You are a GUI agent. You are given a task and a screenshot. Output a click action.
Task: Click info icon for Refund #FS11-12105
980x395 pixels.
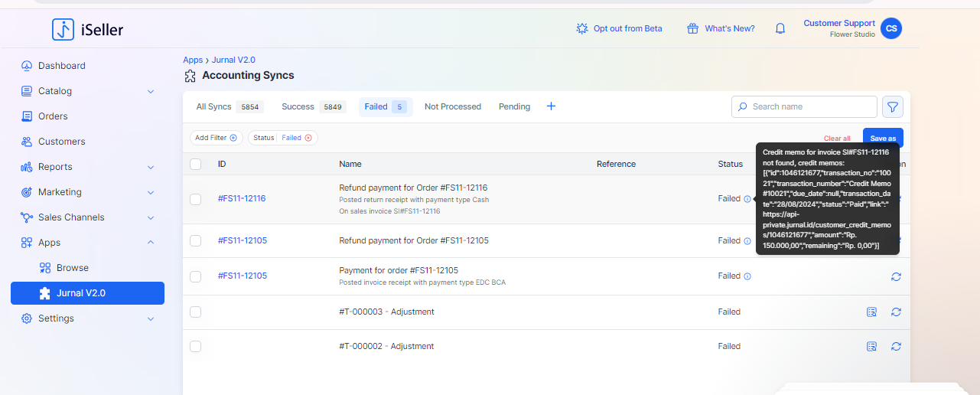[747, 240]
